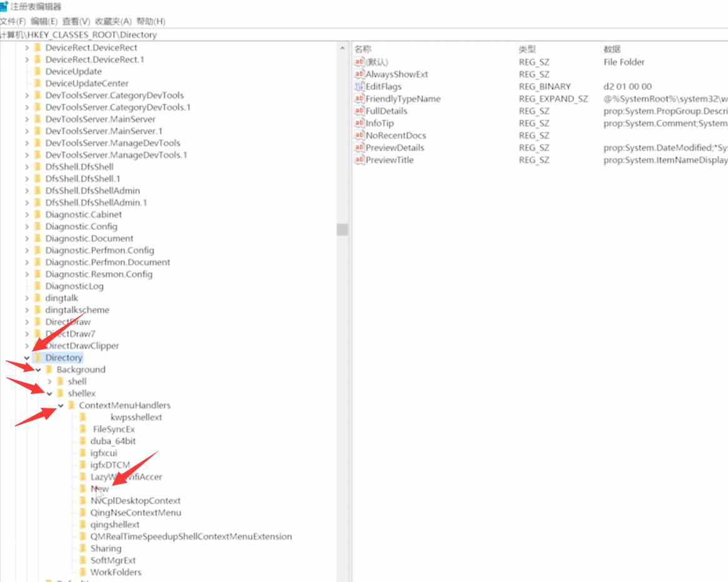Click the tree scrollbar up arrow
The image size is (728, 582).
point(342,48)
